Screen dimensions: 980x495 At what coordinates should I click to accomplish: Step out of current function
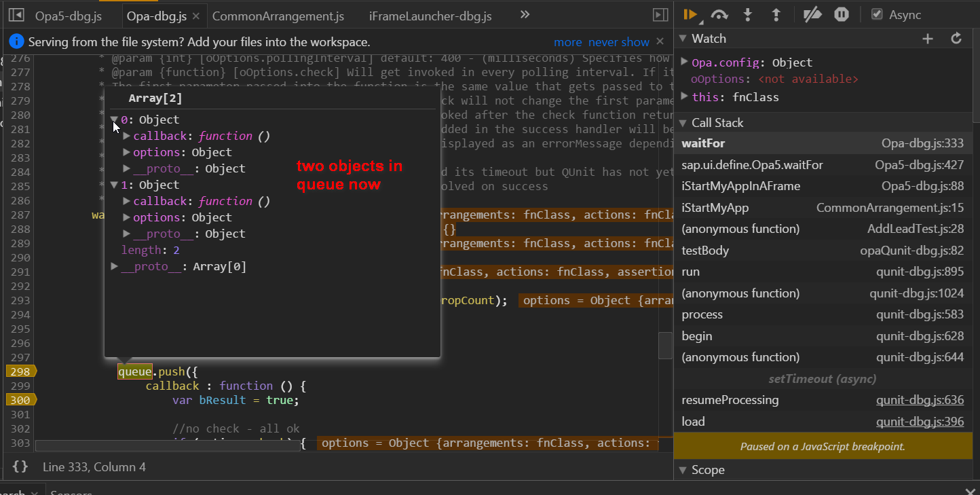[x=776, y=14]
